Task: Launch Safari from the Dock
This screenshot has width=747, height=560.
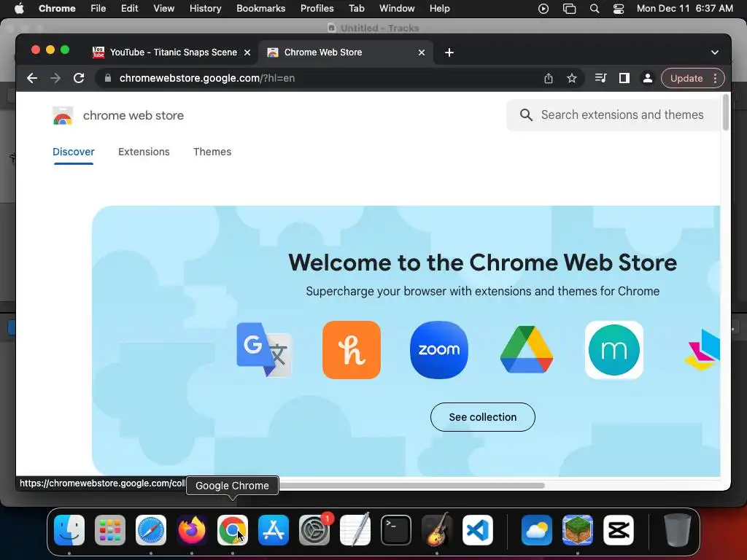Action: (151, 530)
